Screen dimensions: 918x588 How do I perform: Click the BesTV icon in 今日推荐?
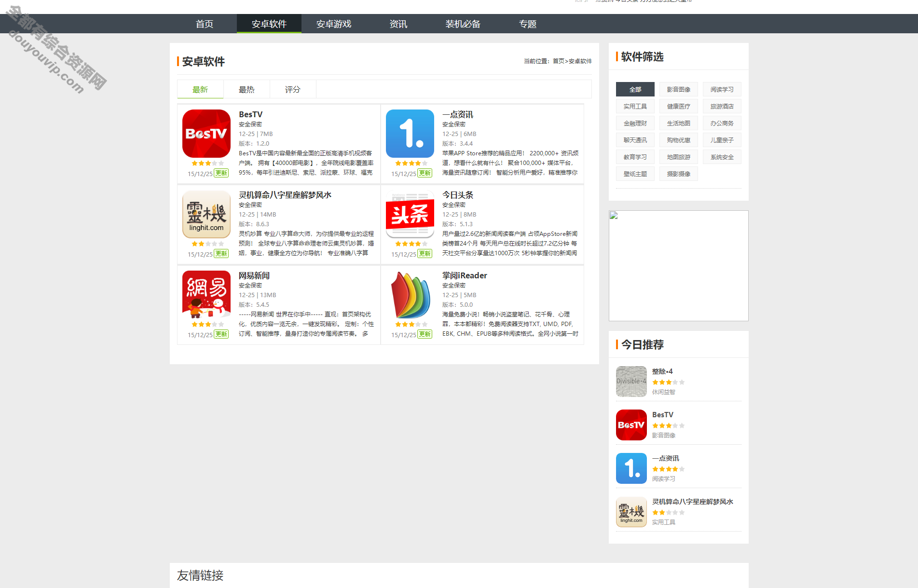point(631,425)
